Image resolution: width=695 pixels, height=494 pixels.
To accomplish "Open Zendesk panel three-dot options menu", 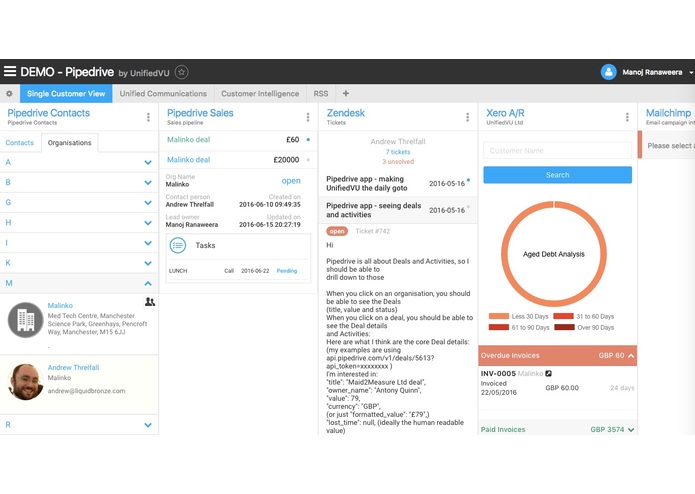I will coord(467,117).
